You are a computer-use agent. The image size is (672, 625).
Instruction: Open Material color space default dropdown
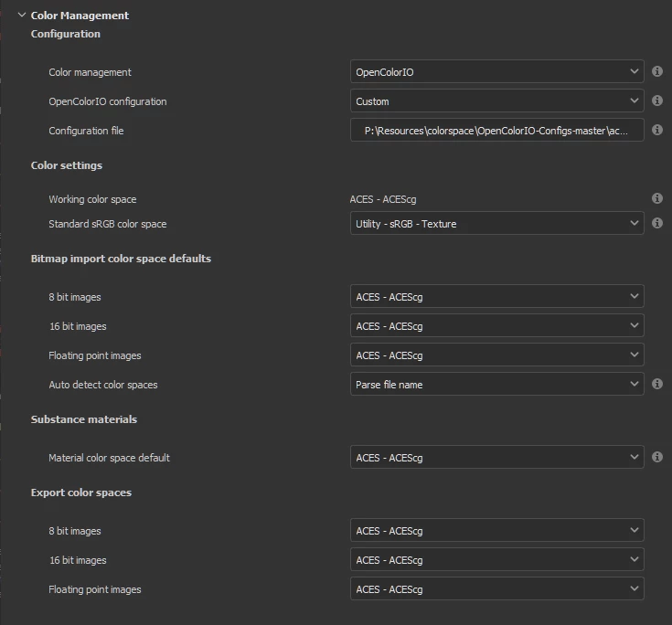[496, 457]
